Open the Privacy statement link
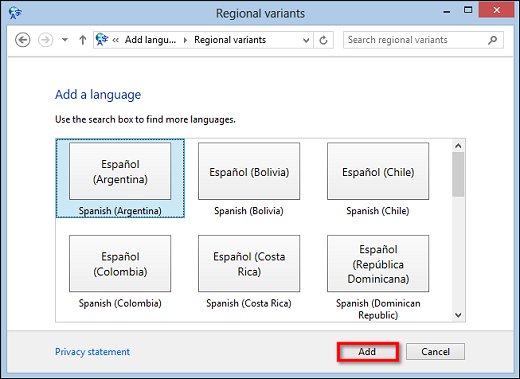The width and height of the screenshot is (520, 379). 92,352
